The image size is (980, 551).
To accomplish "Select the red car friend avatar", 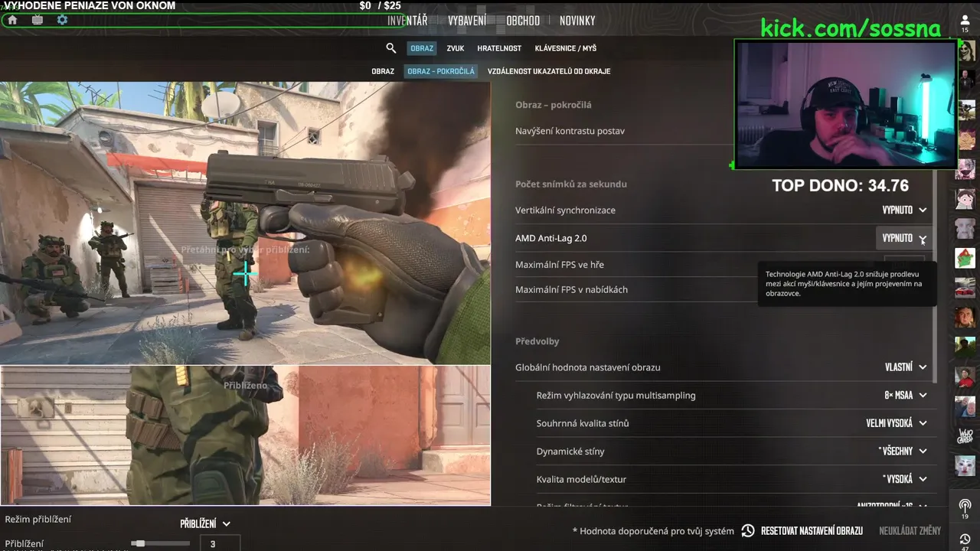I will tap(965, 288).
